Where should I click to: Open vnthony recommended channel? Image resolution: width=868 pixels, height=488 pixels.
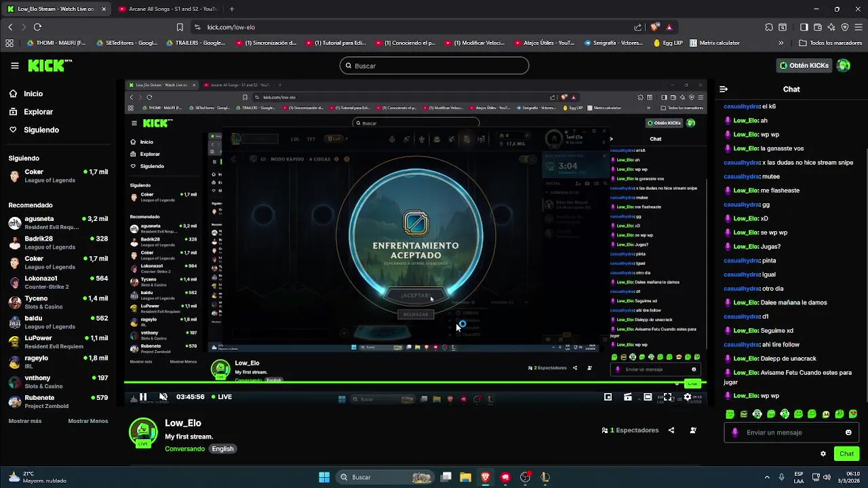click(x=58, y=382)
